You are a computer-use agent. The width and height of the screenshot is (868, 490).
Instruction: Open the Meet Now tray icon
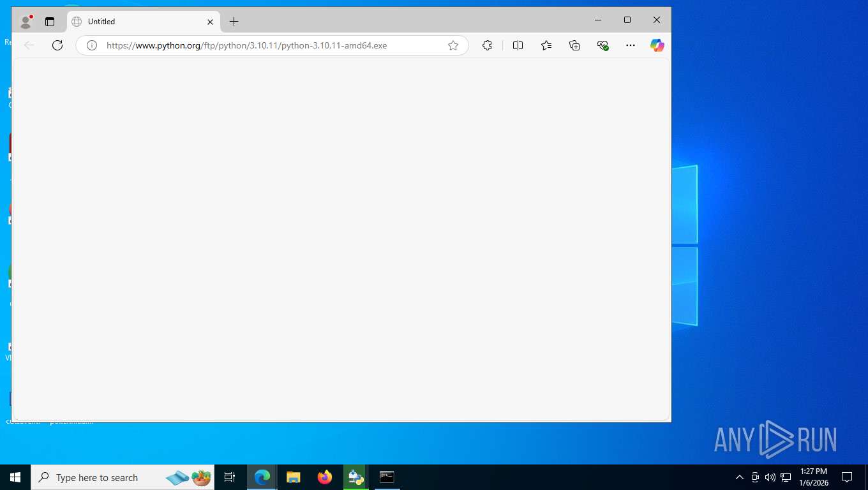[x=755, y=477]
